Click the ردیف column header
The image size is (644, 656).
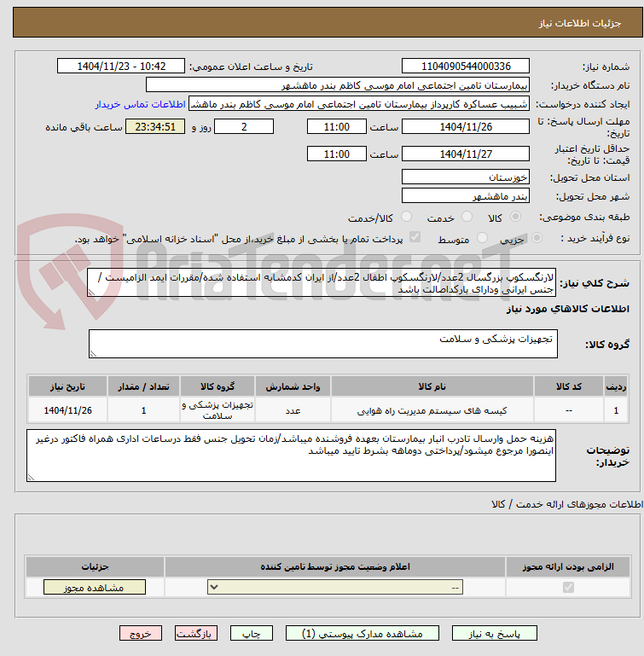point(616,386)
